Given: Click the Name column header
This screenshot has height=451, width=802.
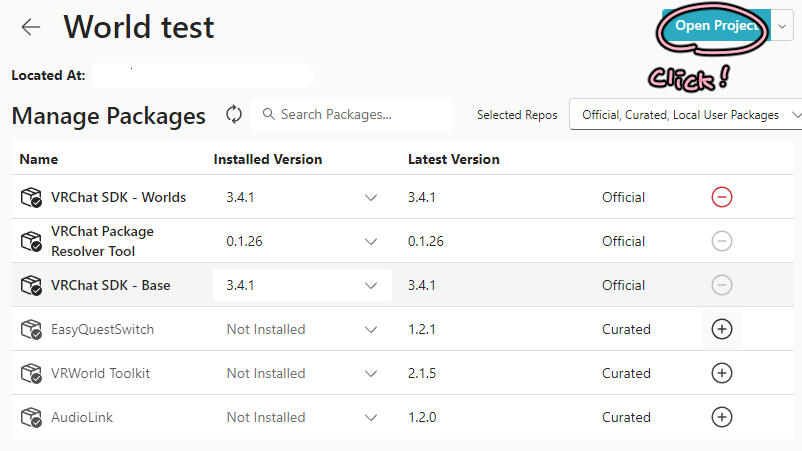Looking at the screenshot, I should click(39, 159).
